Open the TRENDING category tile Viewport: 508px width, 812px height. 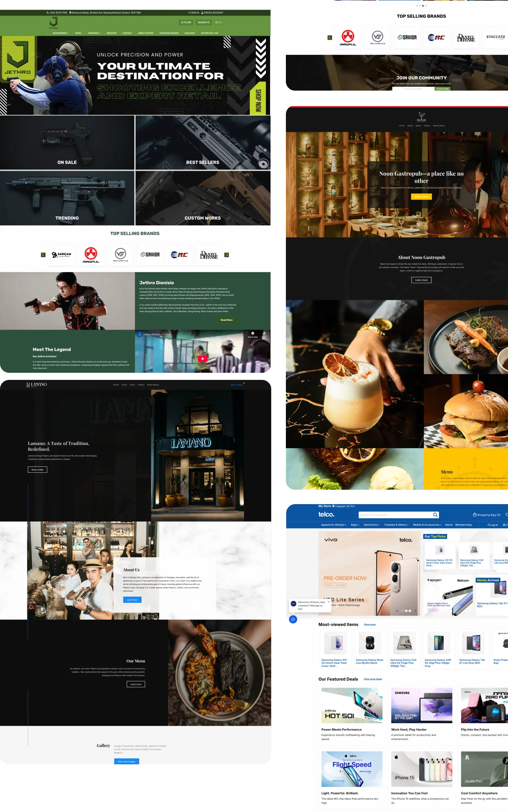coord(67,198)
